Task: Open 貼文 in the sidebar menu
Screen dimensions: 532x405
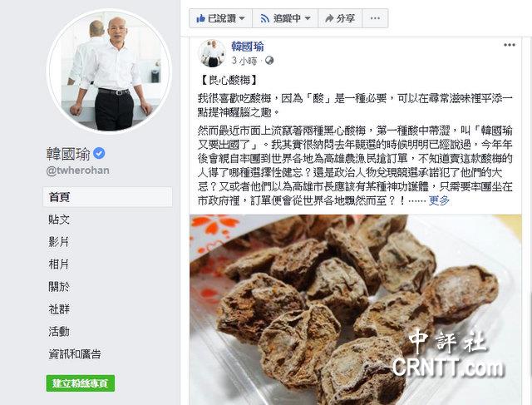Action: coord(59,220)
